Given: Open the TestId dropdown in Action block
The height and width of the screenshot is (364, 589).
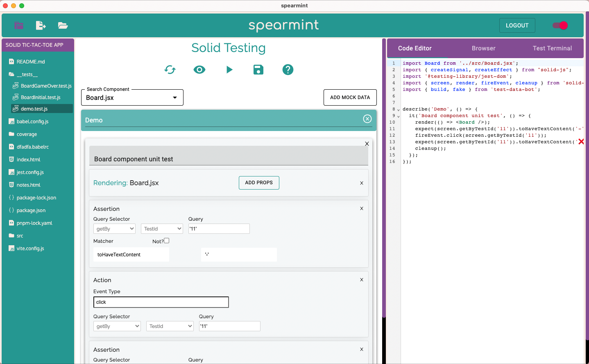Looking at the screenshot, I should click(x=170, y=326).
